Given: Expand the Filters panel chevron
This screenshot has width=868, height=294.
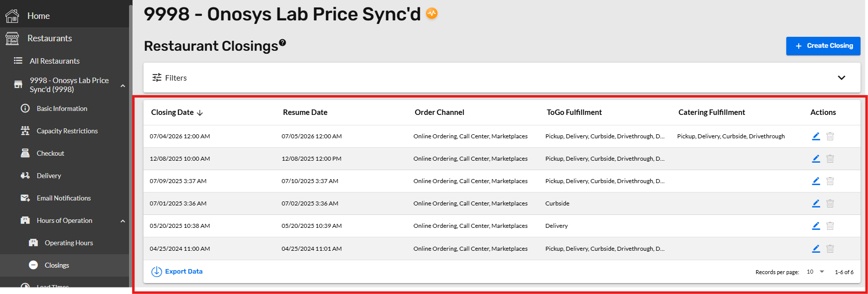Looking at the screenshot, I should [x=842, y=78].
